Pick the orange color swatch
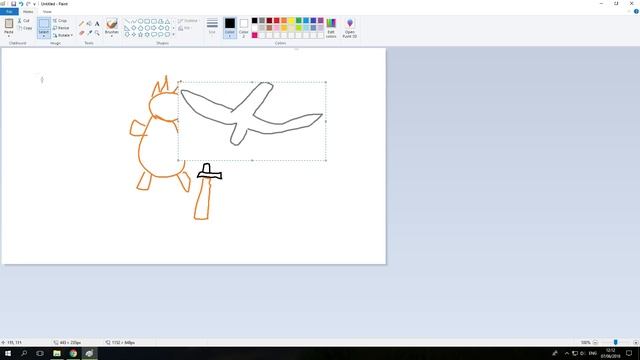This screenshot has width=640, height=360. tap(284, 20)
